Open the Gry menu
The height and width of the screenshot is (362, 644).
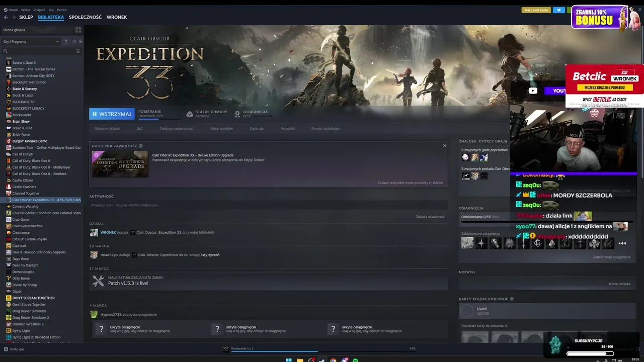coord(51,10)
